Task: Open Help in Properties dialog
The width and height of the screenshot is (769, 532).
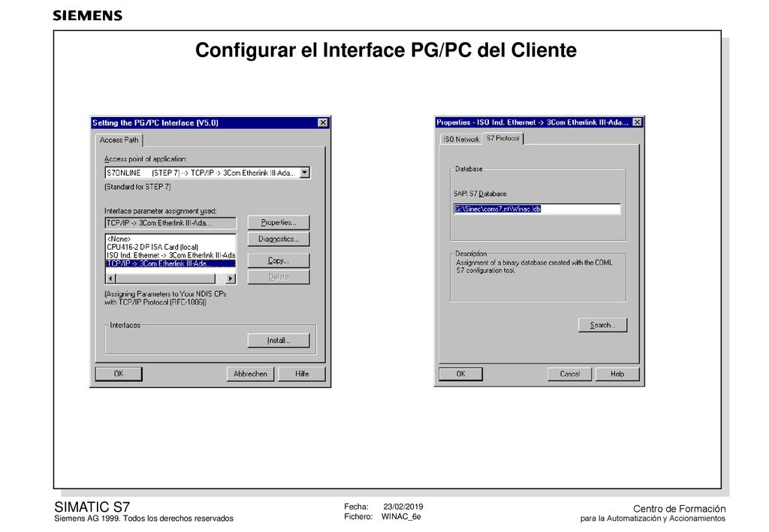Action: point(617,374)
